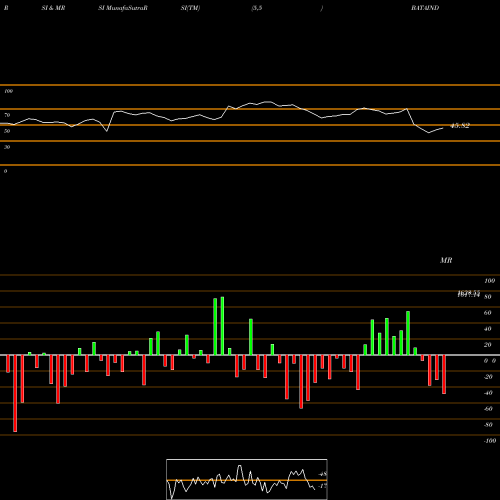This screenshot has height=500, width=500.
Task: Click the -20 axis label in MR panel
Action: tap(488, 377)
